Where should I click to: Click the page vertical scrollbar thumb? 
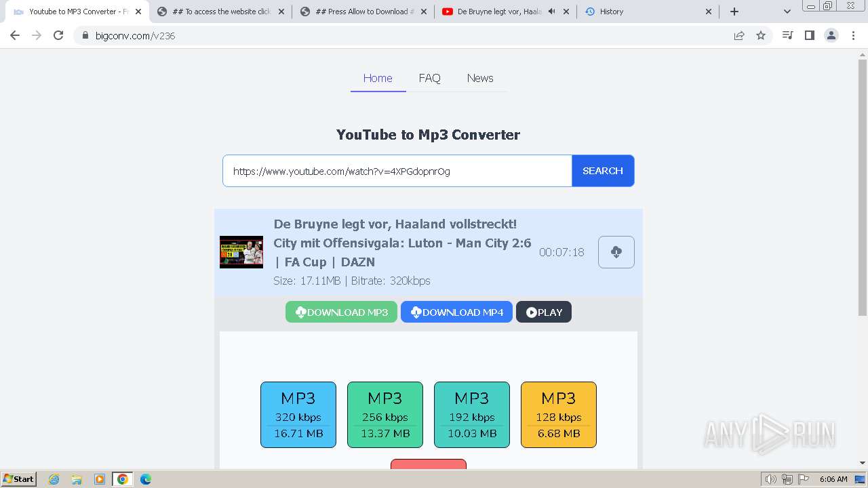coord(863,188)
